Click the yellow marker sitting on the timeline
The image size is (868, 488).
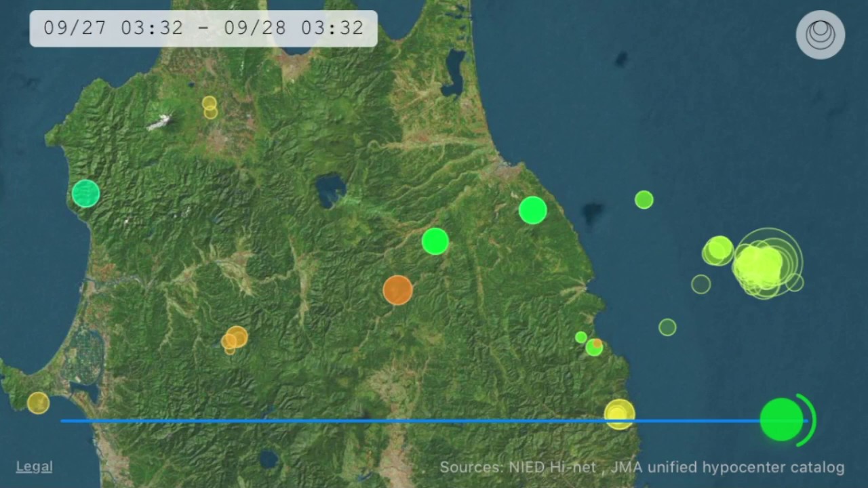pos(619,414)
